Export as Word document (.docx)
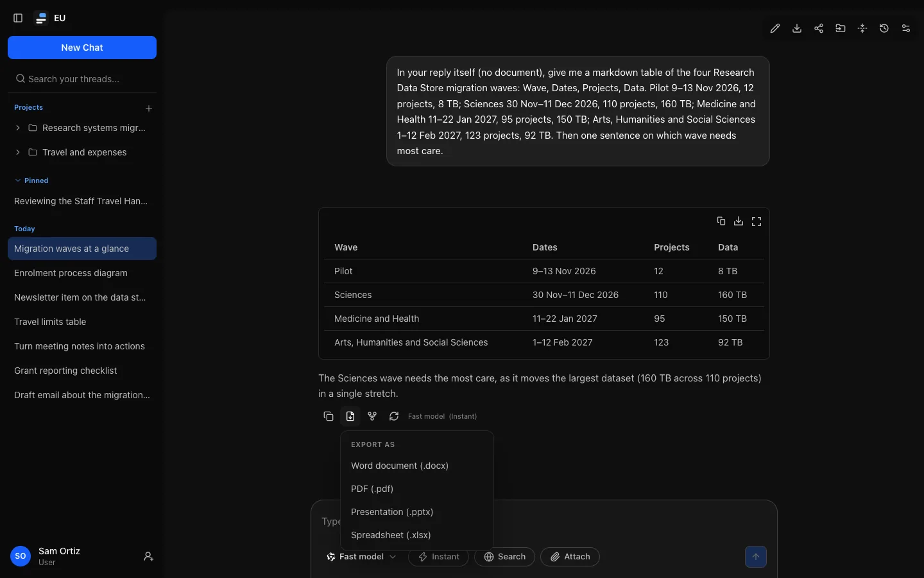The width and height of the screenshot is (924, 578). tap(417, 466)
